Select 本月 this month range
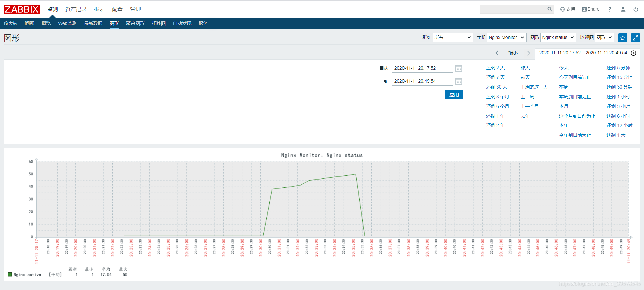Image resolution: width=644 pixels, height=290 pixels. pyautogui.click(x=564, y=106)
